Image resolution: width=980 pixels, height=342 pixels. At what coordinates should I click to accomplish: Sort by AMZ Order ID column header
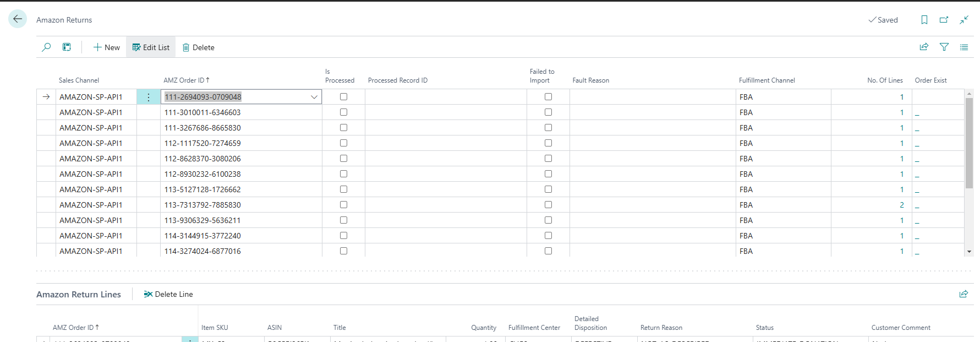(x=187, y=80)
